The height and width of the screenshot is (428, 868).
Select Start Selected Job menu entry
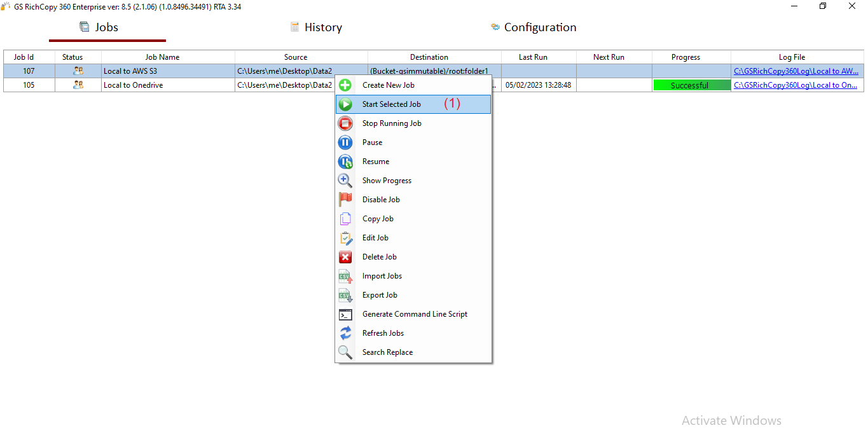(413, 104)
